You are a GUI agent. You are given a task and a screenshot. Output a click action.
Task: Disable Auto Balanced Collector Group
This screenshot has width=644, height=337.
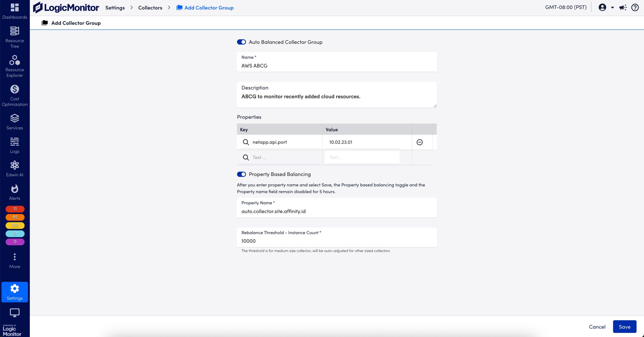pyautogui.click(x=241, y=42)
